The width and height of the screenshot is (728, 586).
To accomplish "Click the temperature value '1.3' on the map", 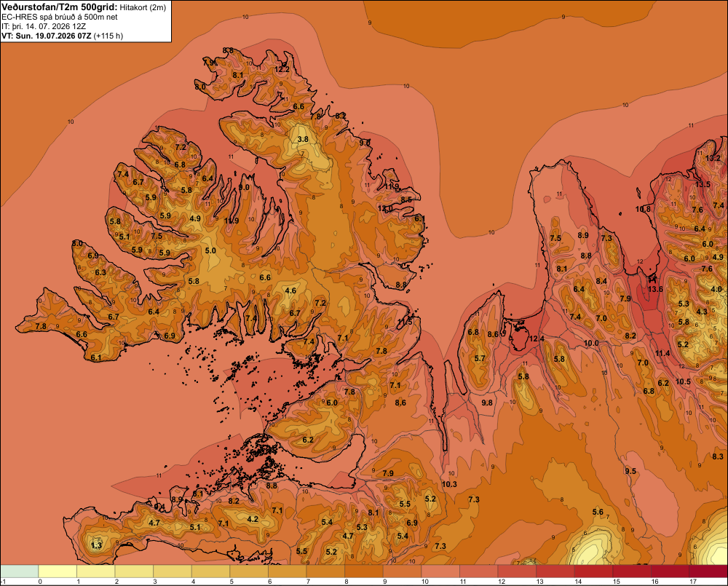I will coord(96,545).
